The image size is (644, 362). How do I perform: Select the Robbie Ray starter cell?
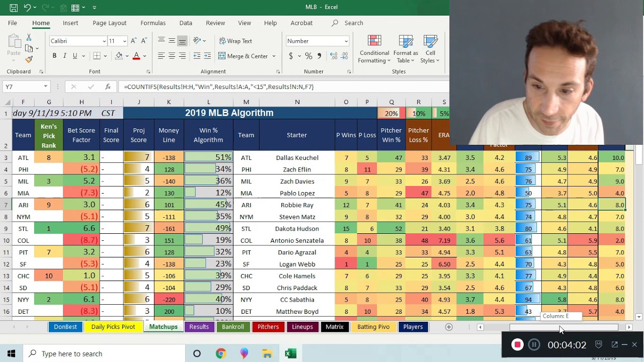point(296,205)
